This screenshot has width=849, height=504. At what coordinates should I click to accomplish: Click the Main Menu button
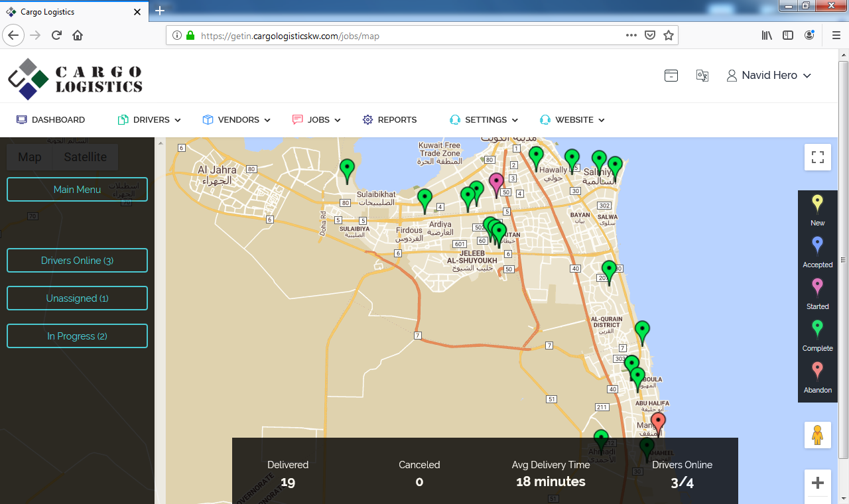[x=77, y=190]
